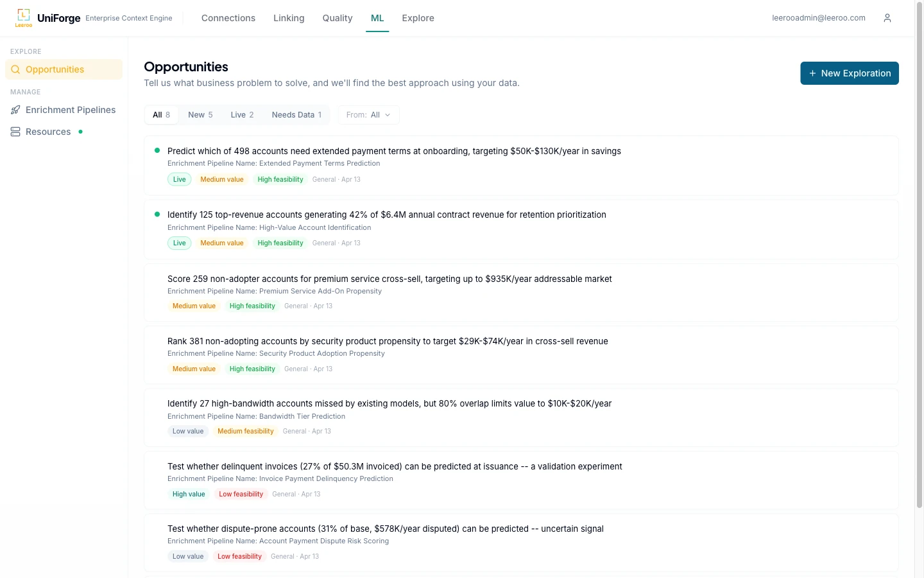Viewport: 924px width, 578px height.
Task: Click the green status dot beside Resources
Action: (x=80, y=132)
